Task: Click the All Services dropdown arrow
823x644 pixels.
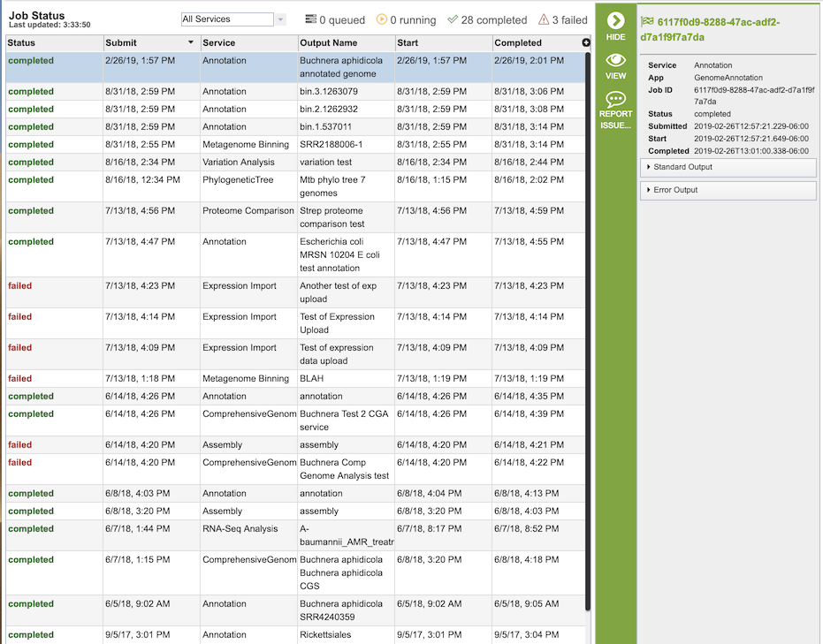Action: click(281, 19)
